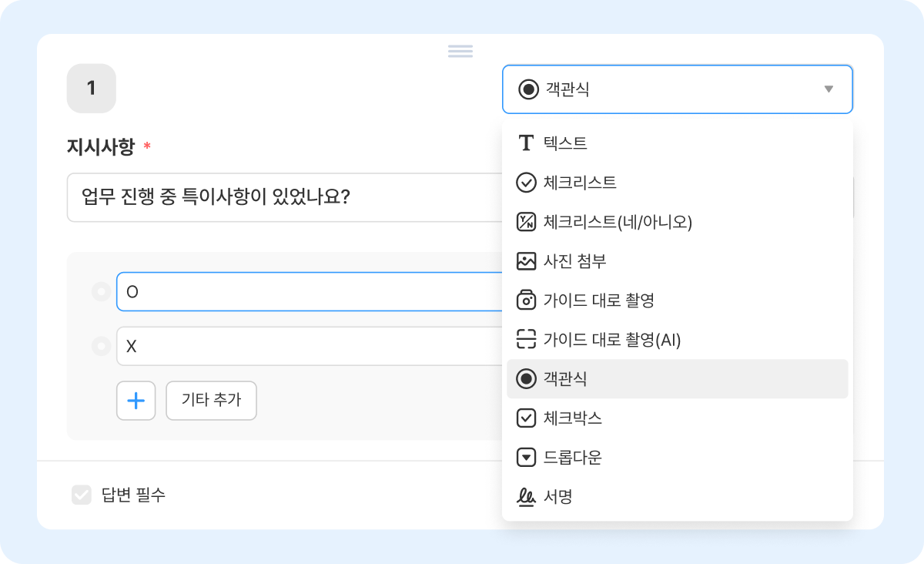Select the 텍스트 type icon
924x564 pixels.
pos(526,143)
